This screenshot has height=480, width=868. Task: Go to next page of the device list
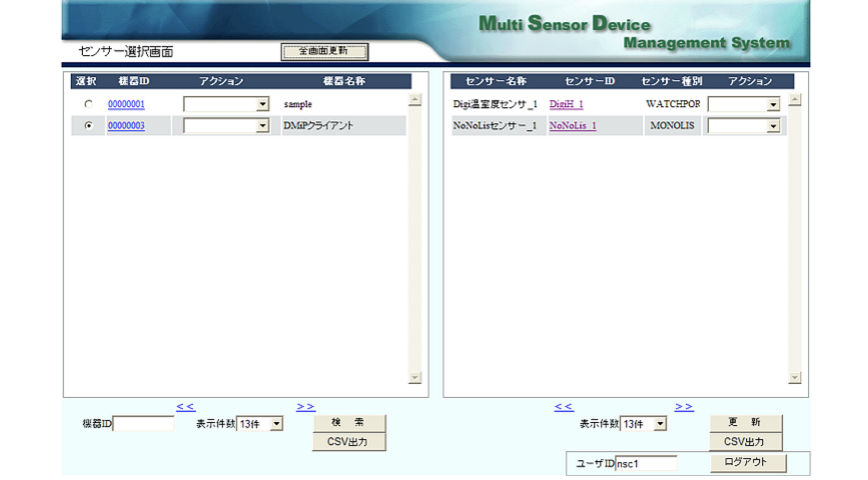306,407
